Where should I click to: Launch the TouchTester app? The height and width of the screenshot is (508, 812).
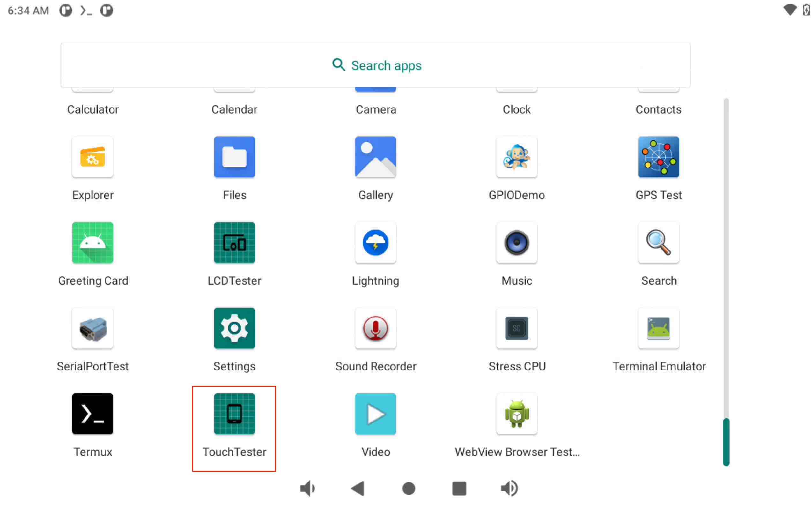click(x=234, y=414)
